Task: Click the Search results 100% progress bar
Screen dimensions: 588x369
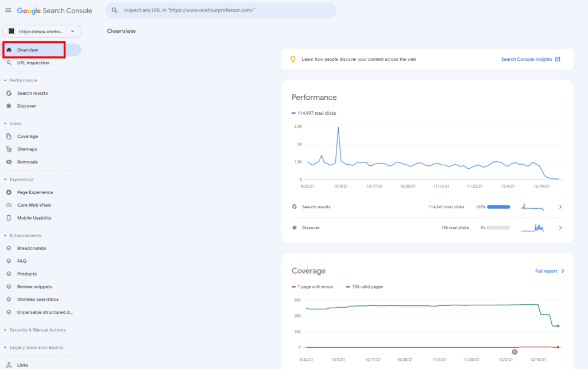Action: tap(498, 207)
